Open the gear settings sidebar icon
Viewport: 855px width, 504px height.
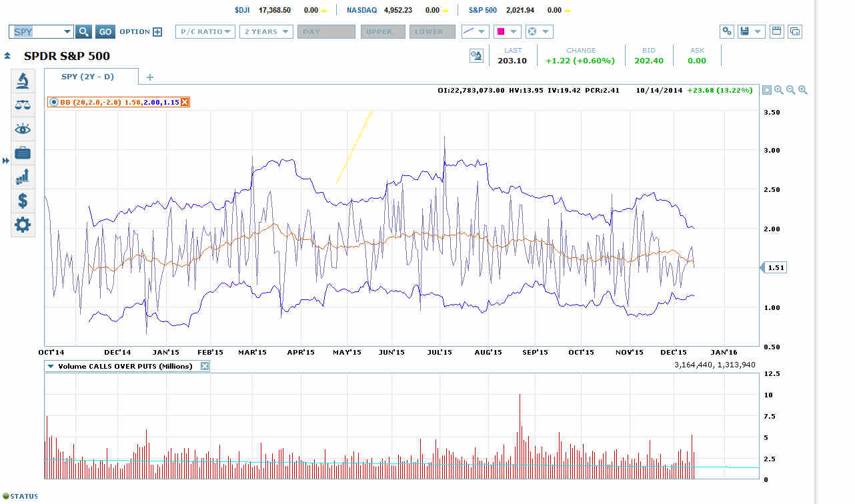(23, 225)
